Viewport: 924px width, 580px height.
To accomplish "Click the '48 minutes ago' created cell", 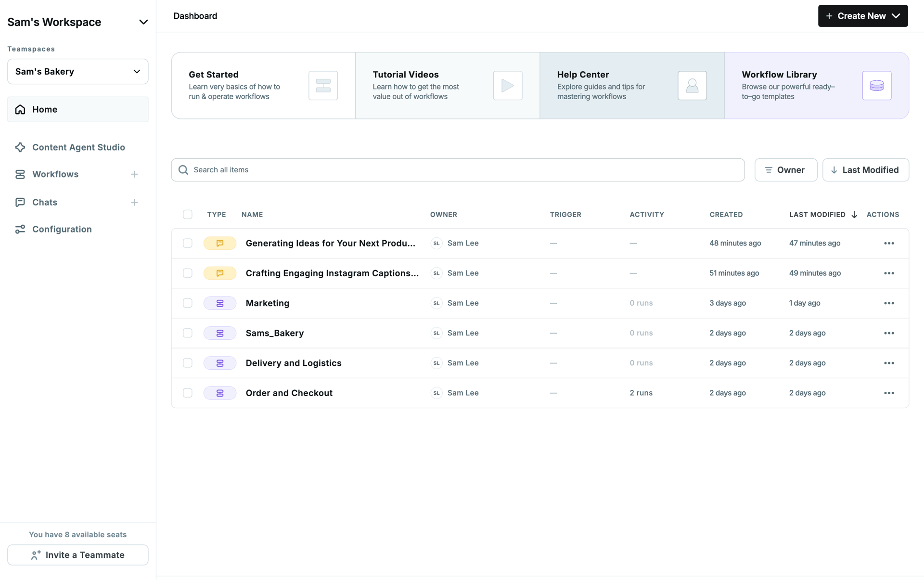I will [735, 243].
